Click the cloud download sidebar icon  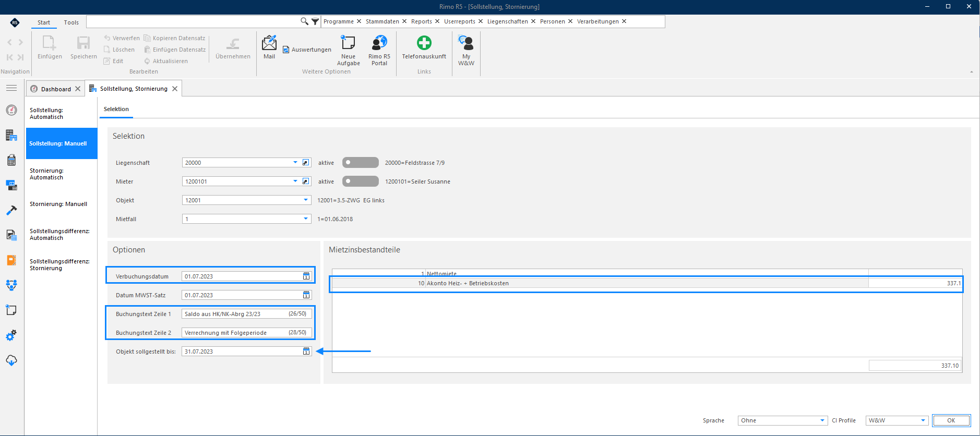pyautogui.click(x=11, y=360)
